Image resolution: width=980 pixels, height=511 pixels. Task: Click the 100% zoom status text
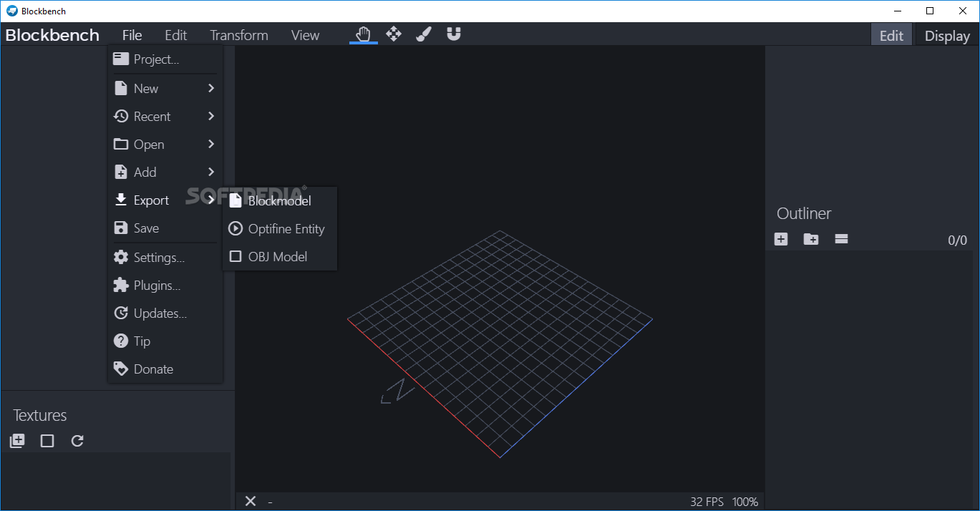(745, 502)
